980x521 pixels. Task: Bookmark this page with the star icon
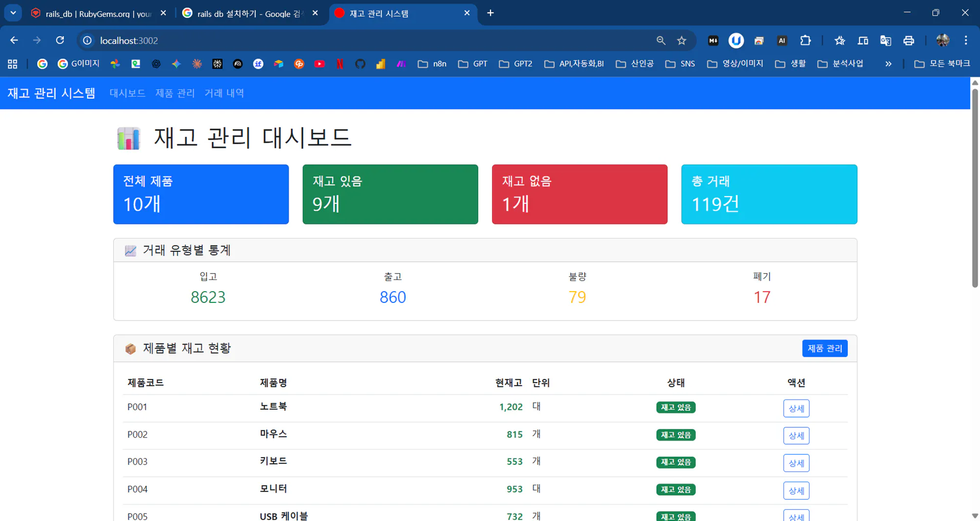[x=682, y=40]
